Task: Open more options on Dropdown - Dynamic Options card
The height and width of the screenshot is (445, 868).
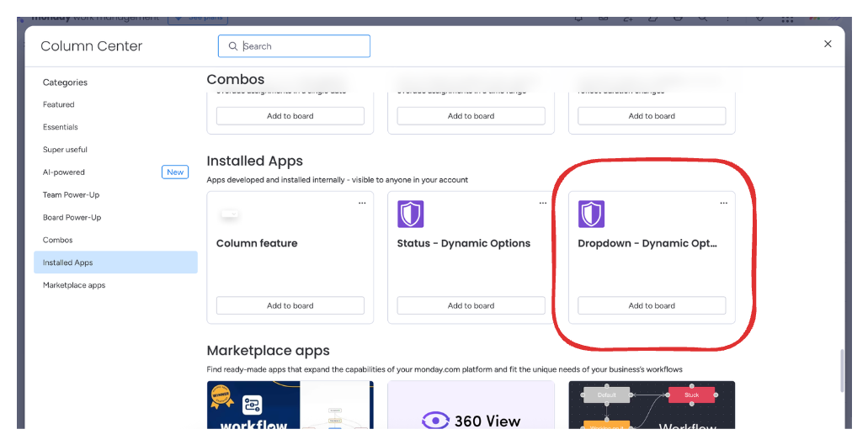Action: [723, 203]
